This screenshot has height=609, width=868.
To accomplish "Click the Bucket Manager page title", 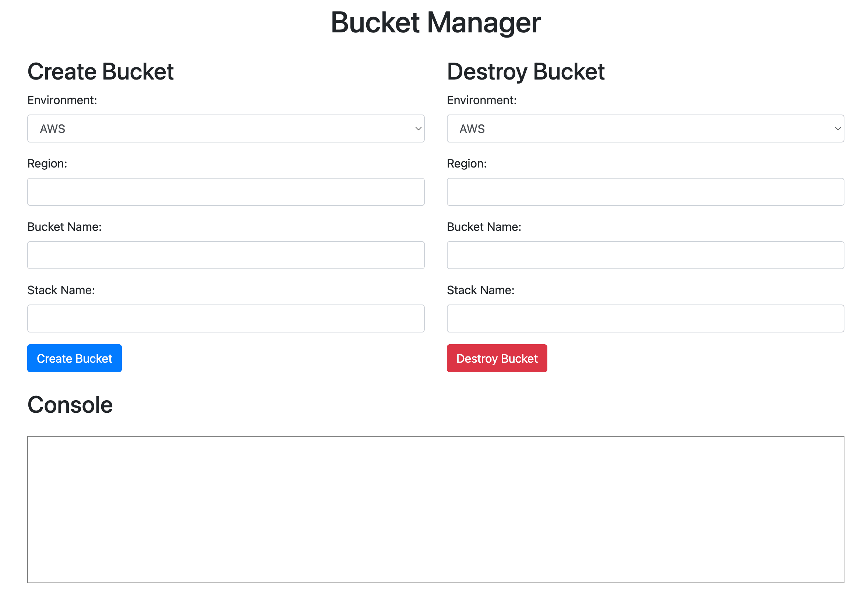I will [435, 23].
